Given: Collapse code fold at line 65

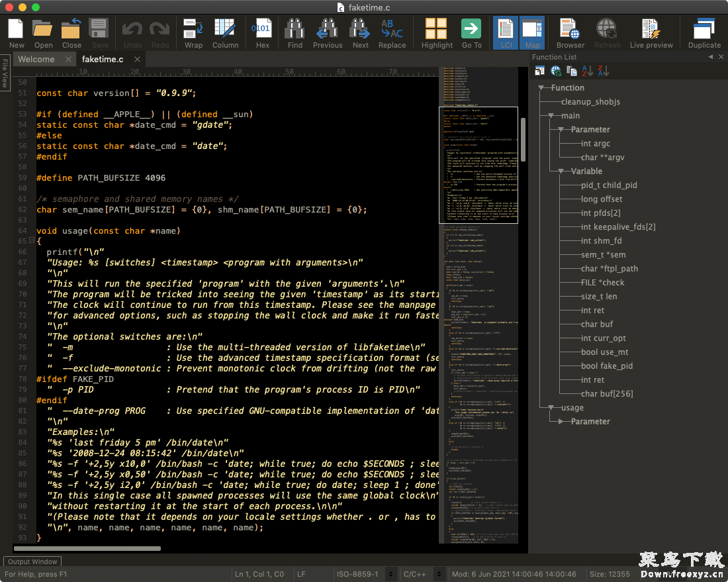Looking at the screenshot, I should [x=32, y=240].
